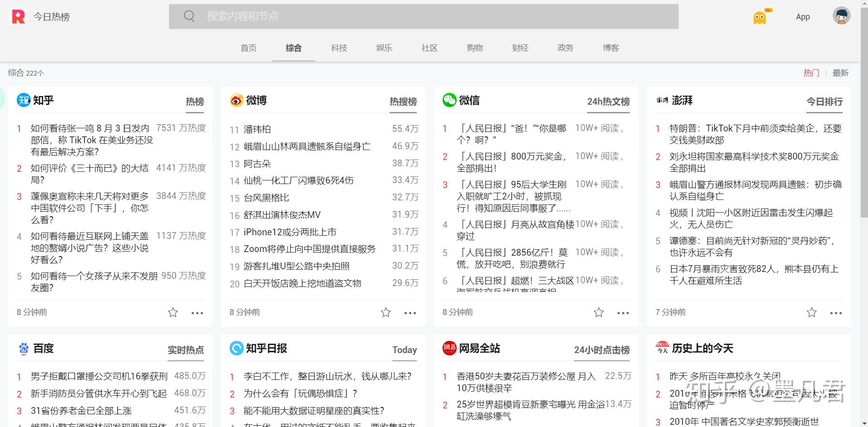Switch to the 首页 tab
Viewport: 868px width, 427px height.
pos(248,48)
